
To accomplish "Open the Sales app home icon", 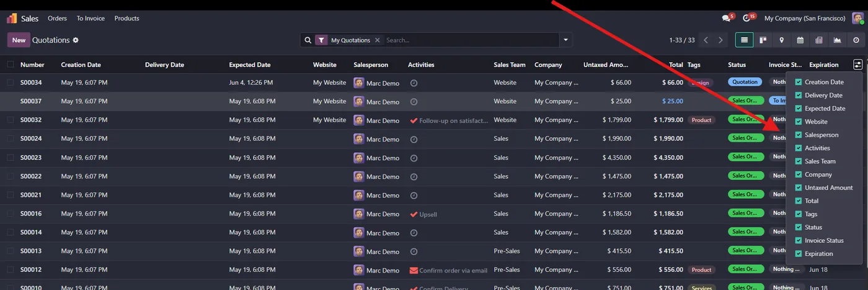I will point(12,19).
